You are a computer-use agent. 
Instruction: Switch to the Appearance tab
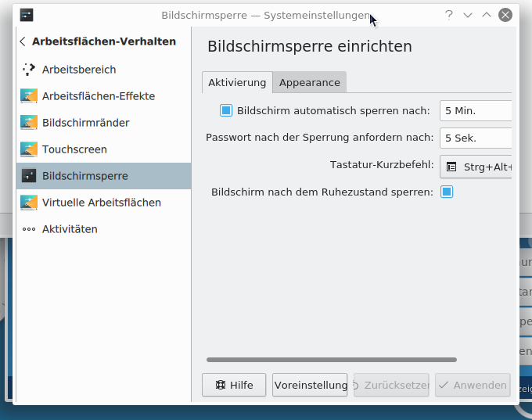(309, 82)
